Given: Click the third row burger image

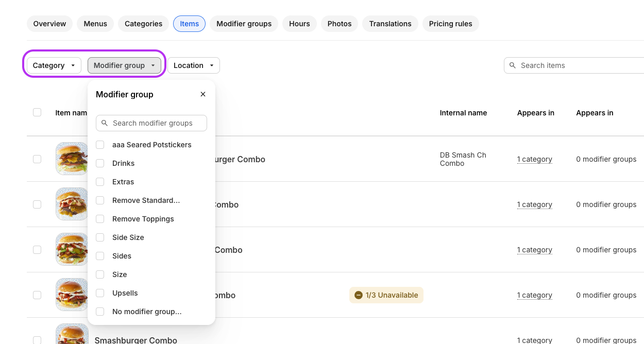Looking at the screenshot, I should [x=72, y=249].
